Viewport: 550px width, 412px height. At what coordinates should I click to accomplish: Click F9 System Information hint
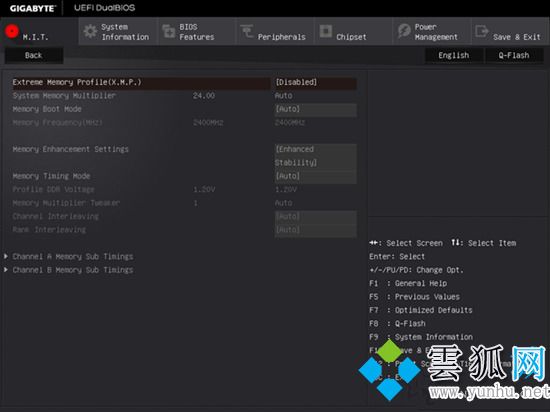coord(421,337)
